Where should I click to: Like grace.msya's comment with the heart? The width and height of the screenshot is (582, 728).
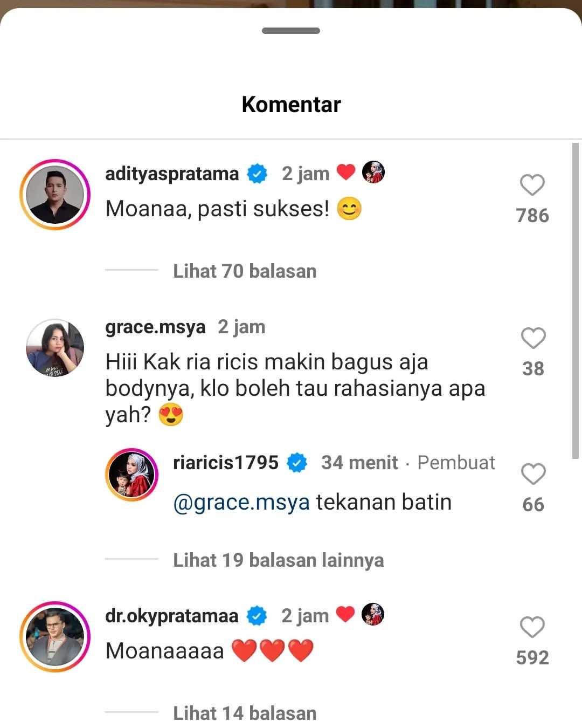[533, 339]
